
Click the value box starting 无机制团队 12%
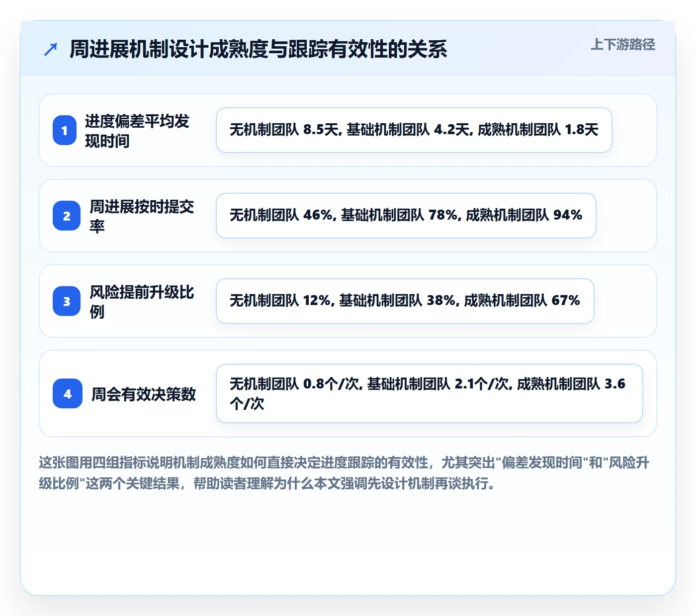405,301
